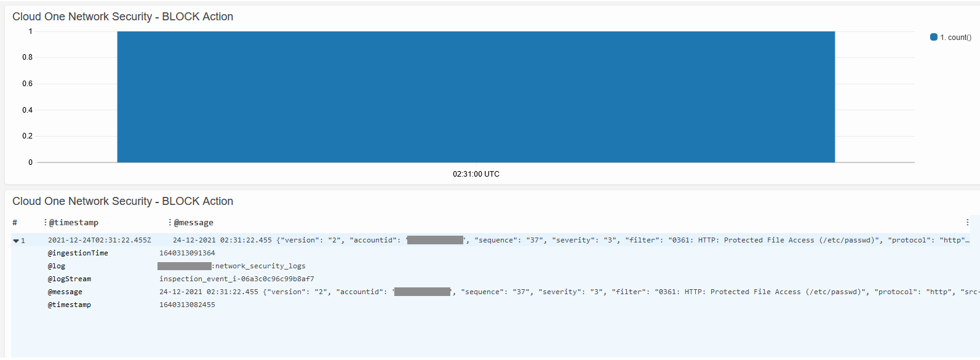
Task: Click the inspection_event_i-06a3c0c96c99b8af7 log stream value
Action: pyautogui.click(x=237, y=279)
